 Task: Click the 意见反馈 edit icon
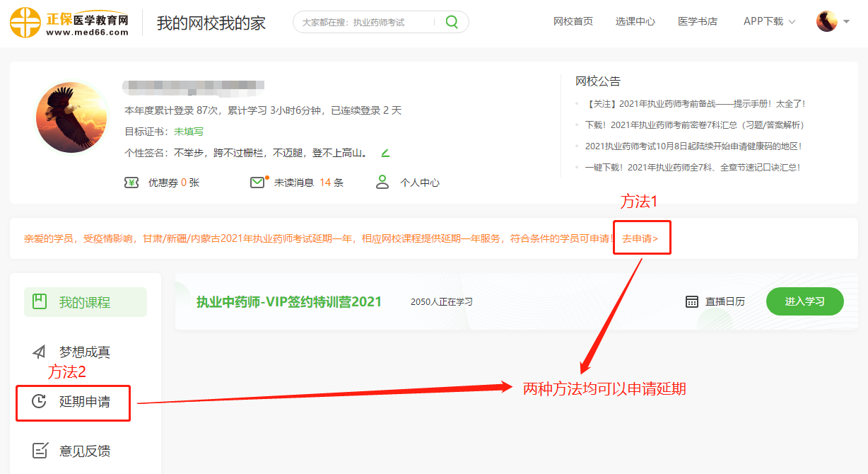pos(40,451)
